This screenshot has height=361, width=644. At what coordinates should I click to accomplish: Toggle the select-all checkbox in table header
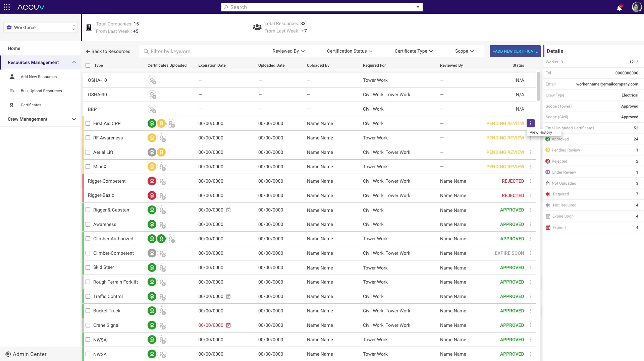point(88,65)
